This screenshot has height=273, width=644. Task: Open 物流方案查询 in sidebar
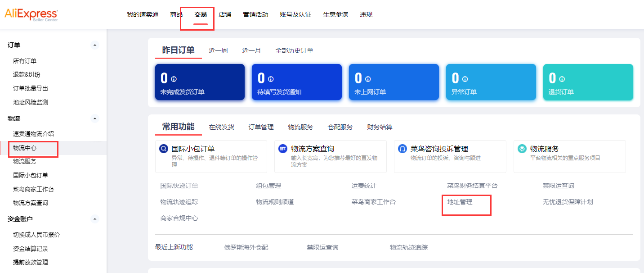coord(31,203)
